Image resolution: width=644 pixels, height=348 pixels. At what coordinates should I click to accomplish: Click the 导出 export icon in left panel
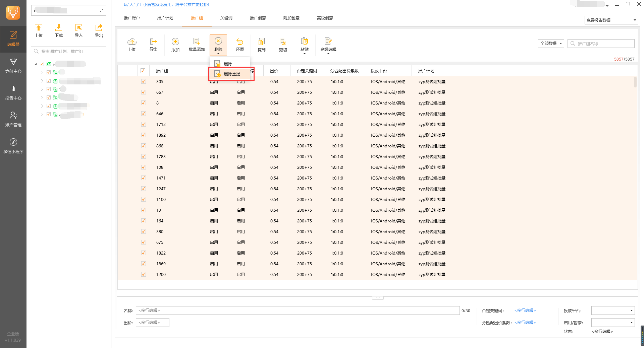pyautogui.click(x=99, y=31)
